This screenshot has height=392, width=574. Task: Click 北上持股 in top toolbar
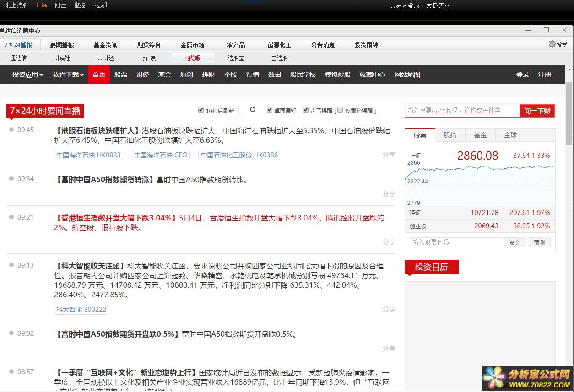point(16,5)
